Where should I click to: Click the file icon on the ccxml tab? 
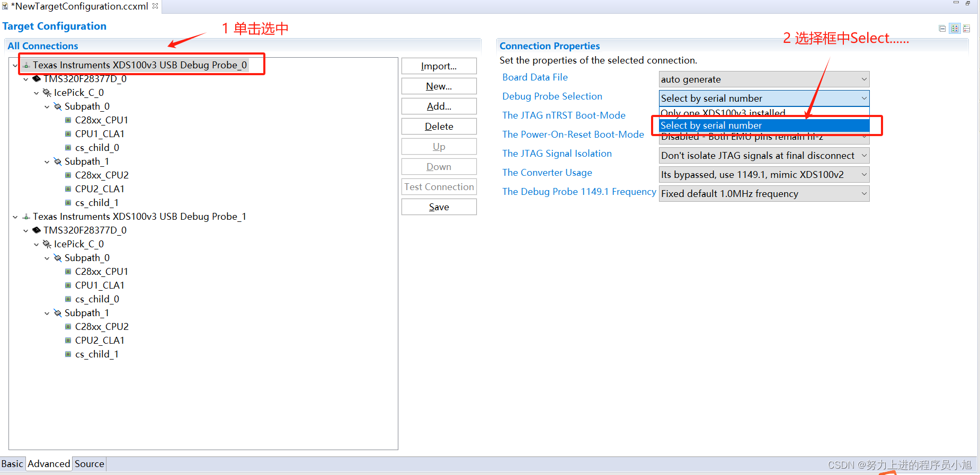click(x=5, y=6)
